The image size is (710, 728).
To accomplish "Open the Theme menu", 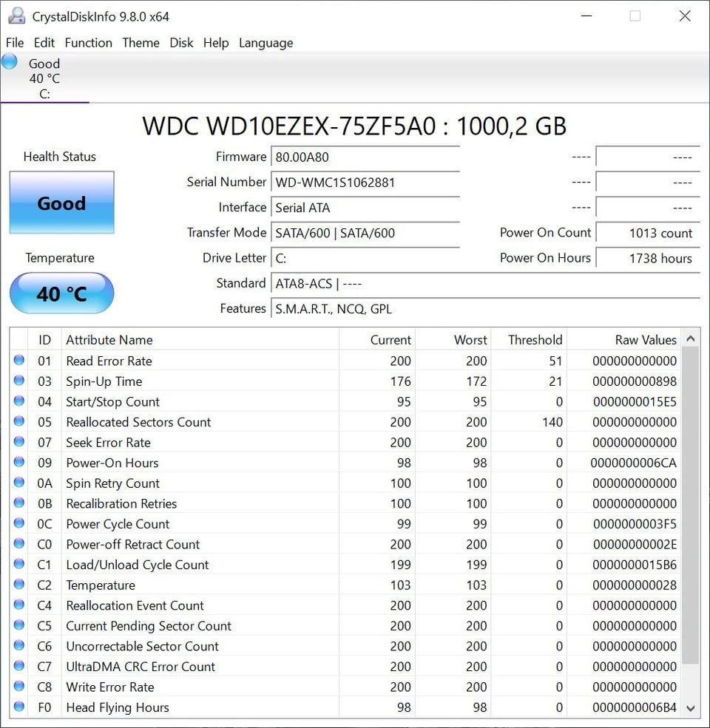I will click(x=141, y=43).
